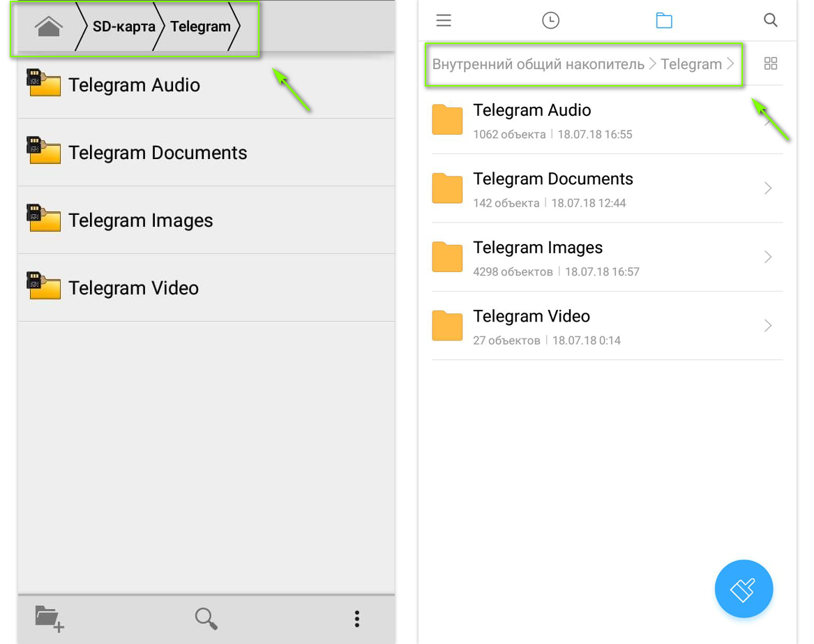Show recent files via the clock icon
Image resolution: width=814 pixels, height=644 pixels.
550,20
